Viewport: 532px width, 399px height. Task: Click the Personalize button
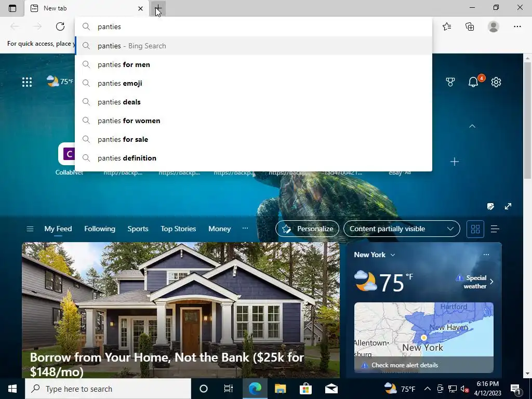point(307,229)
